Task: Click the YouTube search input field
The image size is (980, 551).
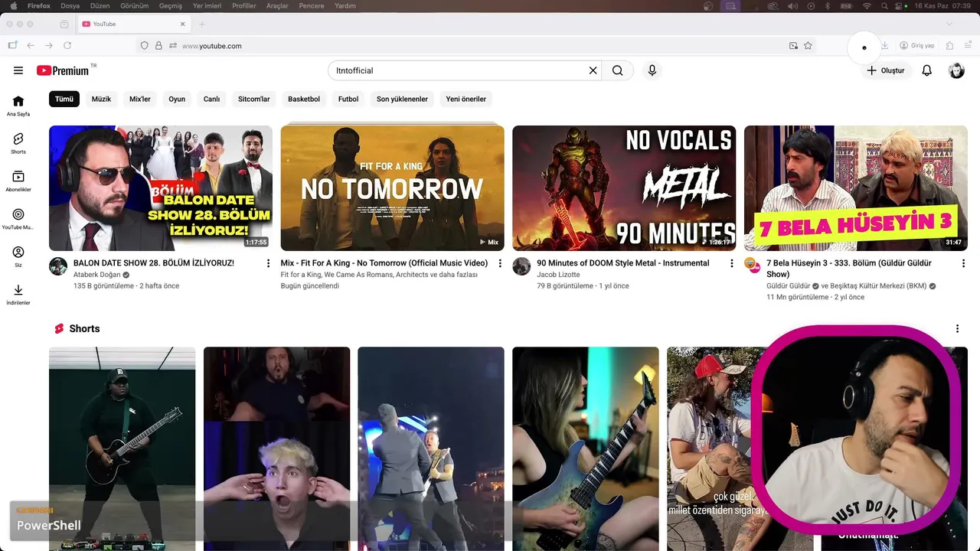Action: coord(459,70)
